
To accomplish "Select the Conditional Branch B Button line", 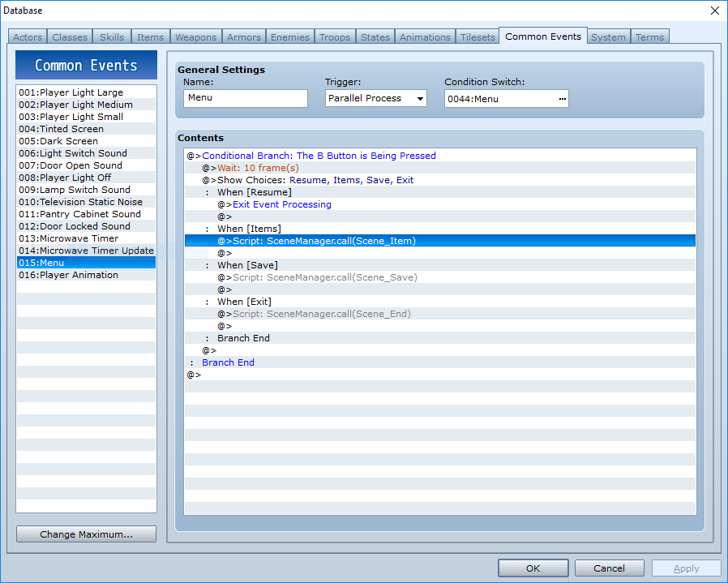I will coord(440,156).
